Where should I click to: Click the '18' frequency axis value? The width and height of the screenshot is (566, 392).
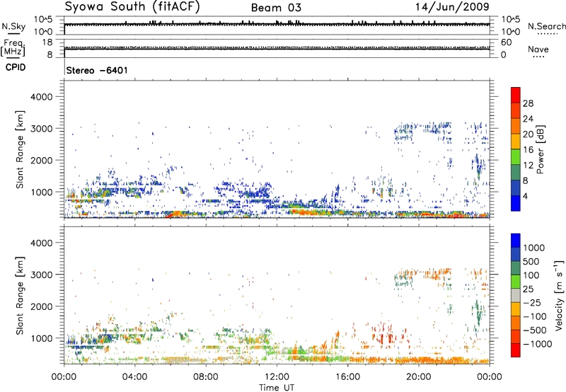pyautogui.click(x=47, y=42)
